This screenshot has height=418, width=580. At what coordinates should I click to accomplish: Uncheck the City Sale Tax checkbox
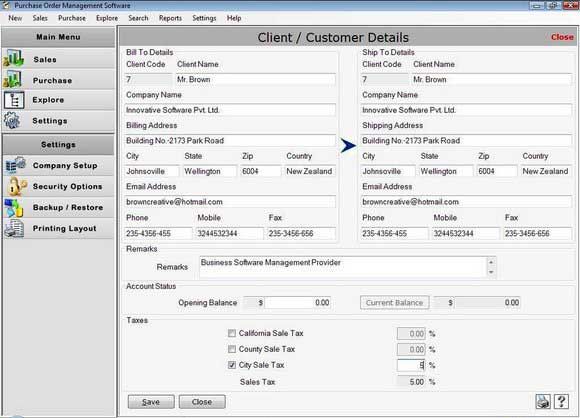click(232, 365)
